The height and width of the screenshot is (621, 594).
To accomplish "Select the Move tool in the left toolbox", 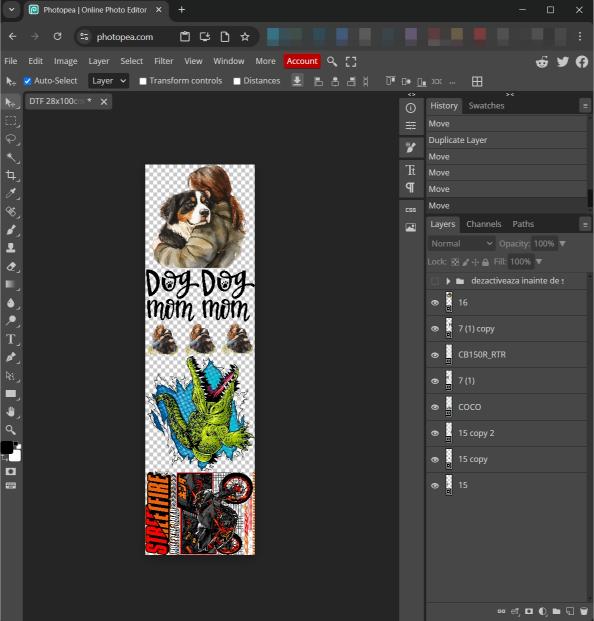I will pyautogui.click(x=11, y=103).
